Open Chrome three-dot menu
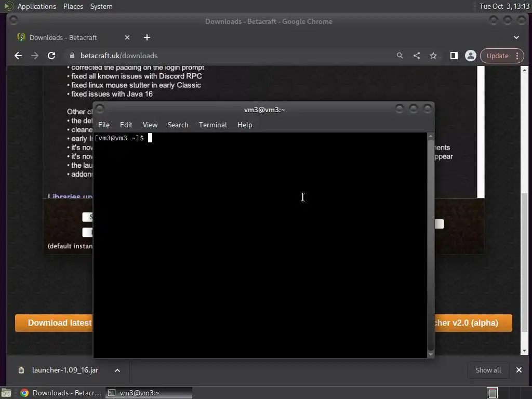The image size is (532, 399). click(x=517, y=56)
